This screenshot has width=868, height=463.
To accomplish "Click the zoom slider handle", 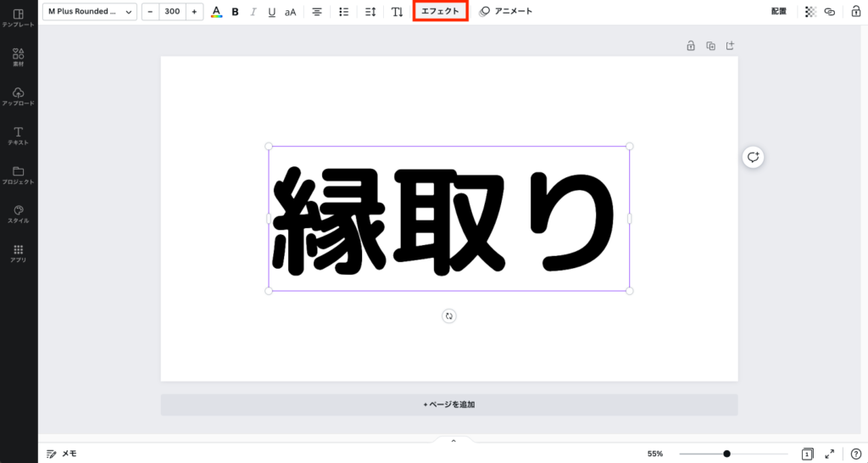I will click(726, 454).
